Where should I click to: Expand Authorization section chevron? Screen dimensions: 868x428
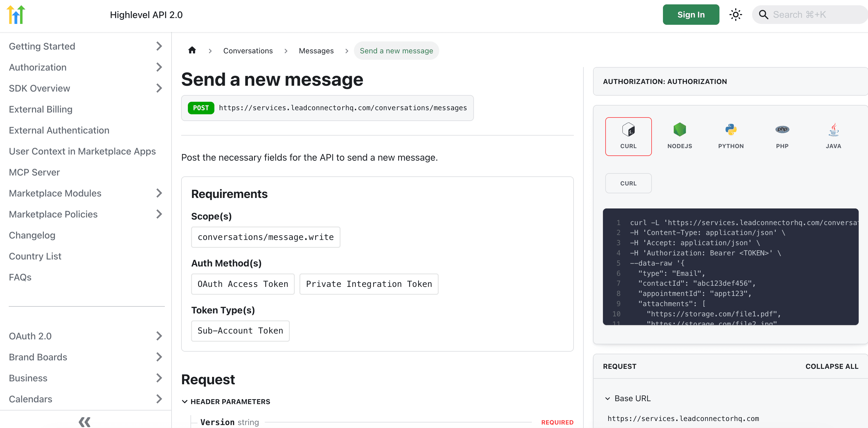coord(159,67)
